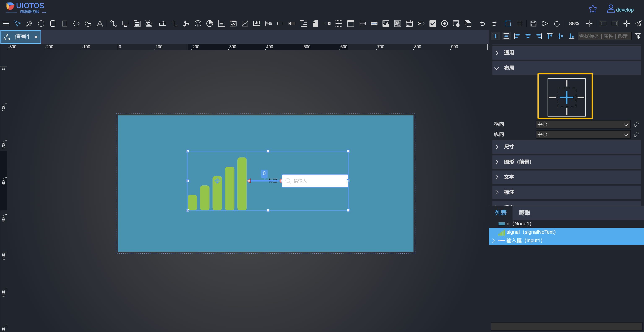Screen dimensions: 644x332
Task: Click the layout anchor diagram center cross
Action: tap(566, 97)
